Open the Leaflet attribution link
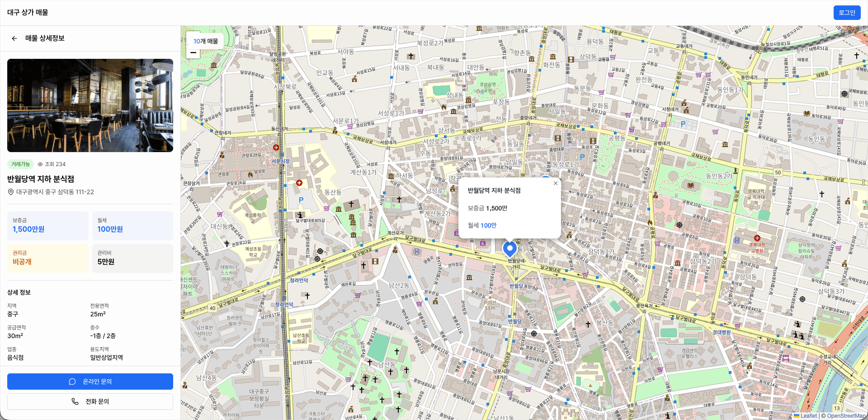Screen dimensions: 868x420 point(808,416)
